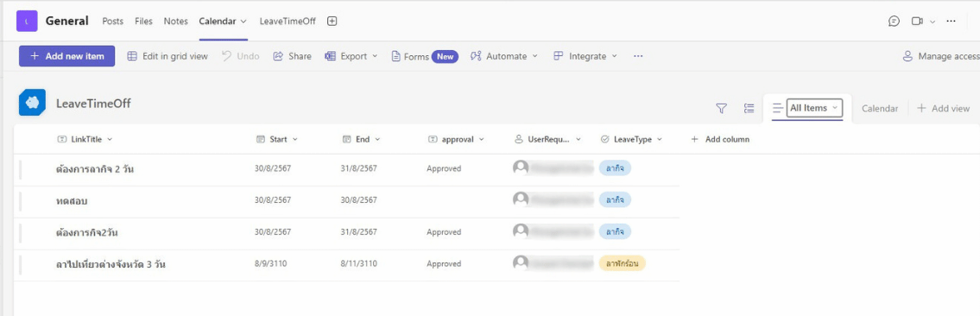Click user avatar in ลาไปเที่ยวต่างจังหวัด row
This screenshot has width=980, height=316.
pyautogui.click(x=521, y=263)
